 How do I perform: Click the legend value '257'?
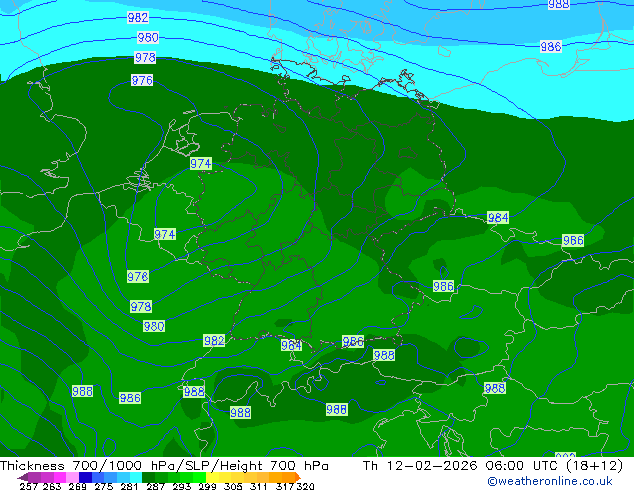pyautogui.click(x=28, y=486)
